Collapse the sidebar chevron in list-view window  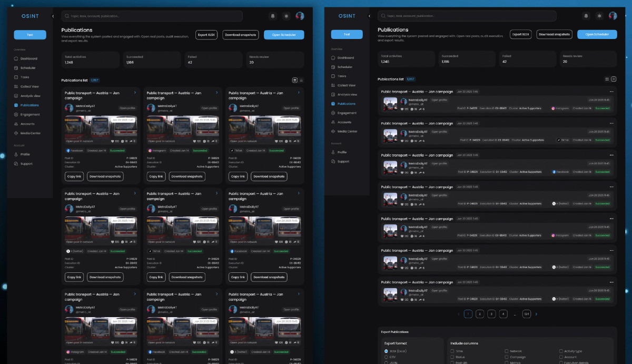tap(370, 16)
